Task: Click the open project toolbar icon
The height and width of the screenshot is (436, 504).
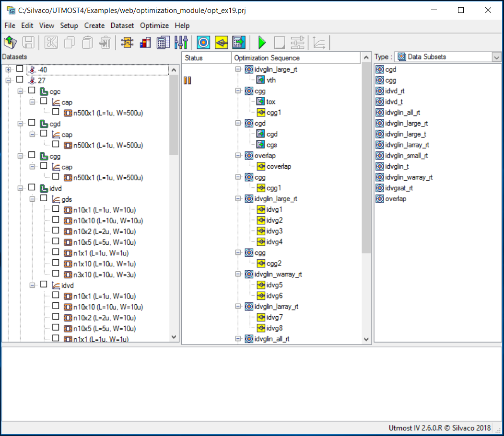Action: (11, 42)
